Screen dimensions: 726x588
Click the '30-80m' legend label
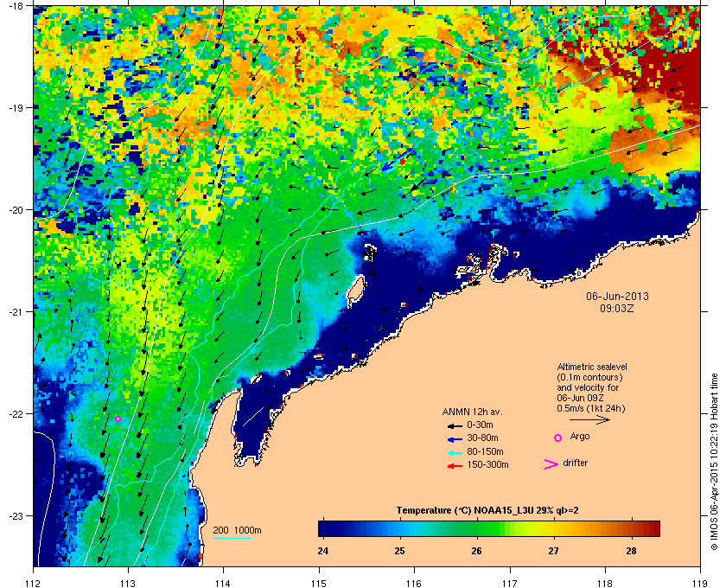coord(482,438)
